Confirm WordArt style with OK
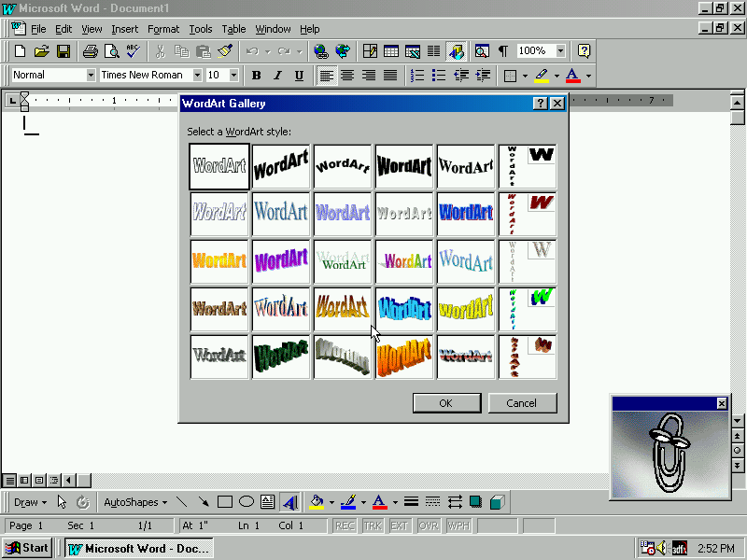Image resolution: width=747 pixels, height=560 pixels. point(446,403)
